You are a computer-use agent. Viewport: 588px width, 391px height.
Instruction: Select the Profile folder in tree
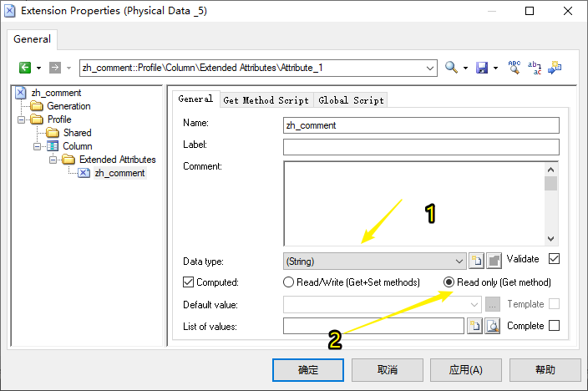click(59, 119)
